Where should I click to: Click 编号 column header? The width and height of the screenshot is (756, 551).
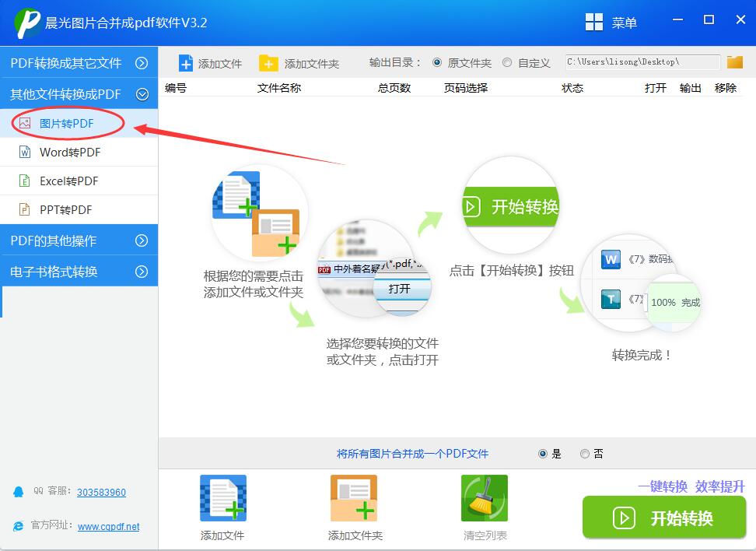pos(176,88)
